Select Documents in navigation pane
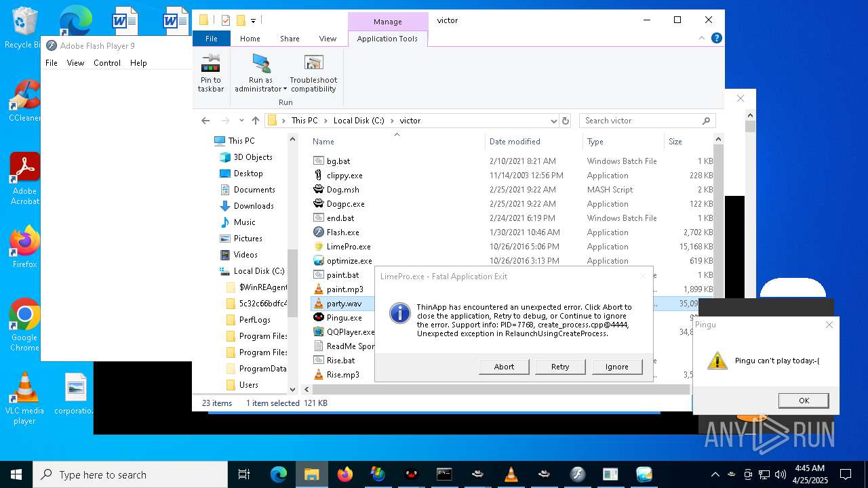The width and height of the screenshot is (868, 488). point(254,190)
